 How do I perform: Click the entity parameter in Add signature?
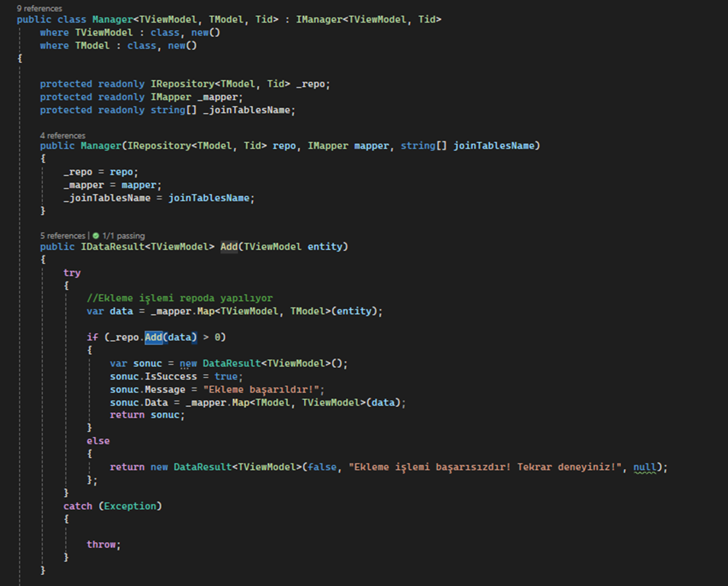(325, 246)
